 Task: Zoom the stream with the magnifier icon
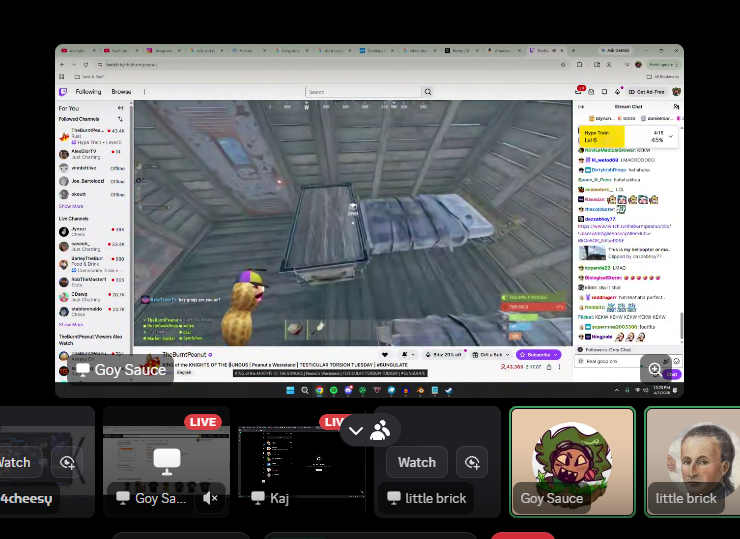click(655, 369)
